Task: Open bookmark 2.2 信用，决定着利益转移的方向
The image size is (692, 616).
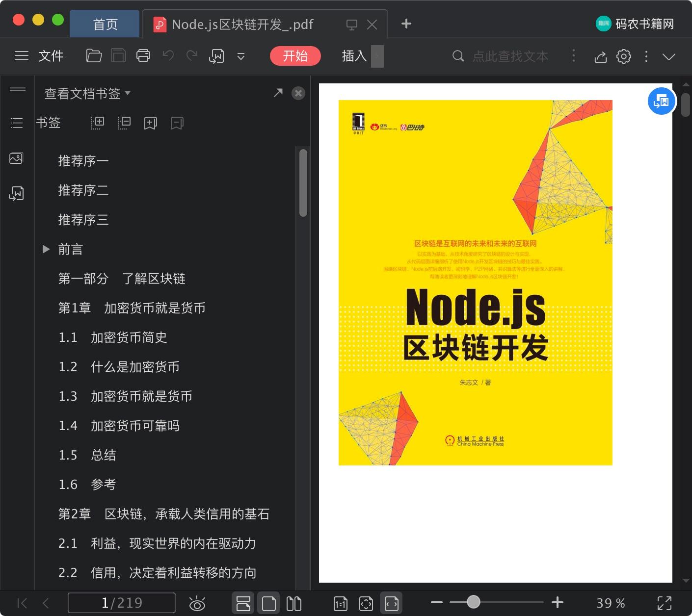Action: coord(157,573)
